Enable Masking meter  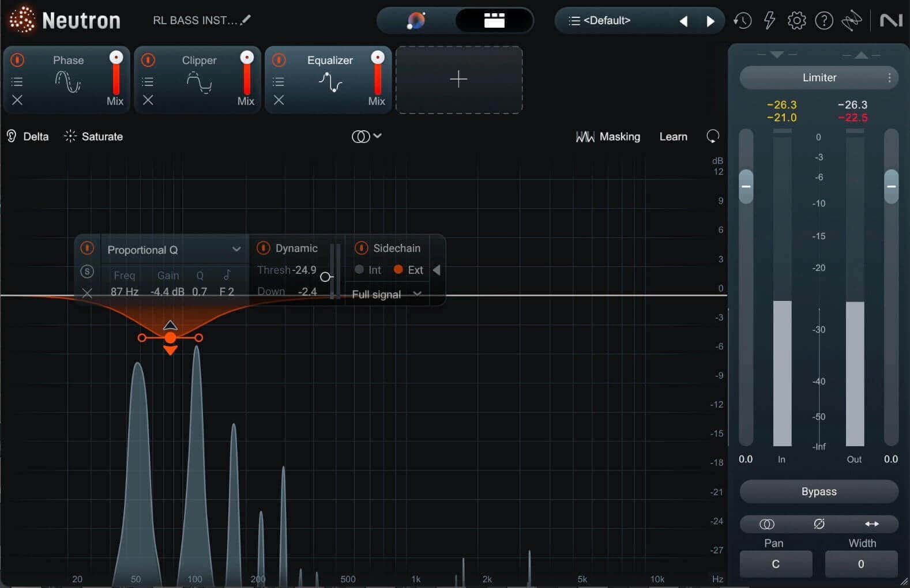tap(608, 137)
